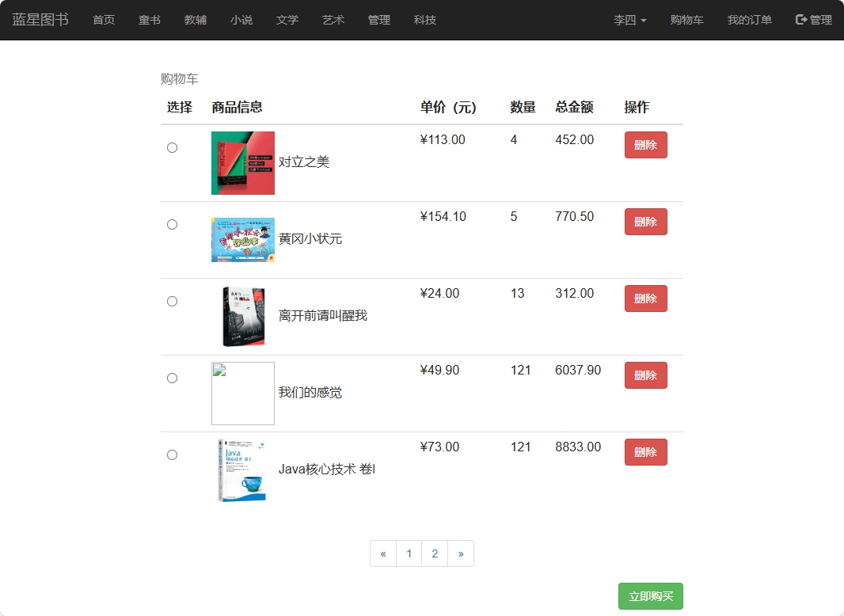The image size is (844, 616).
Task: Delete 我们的感觉 from the cart
Action: 645,375
